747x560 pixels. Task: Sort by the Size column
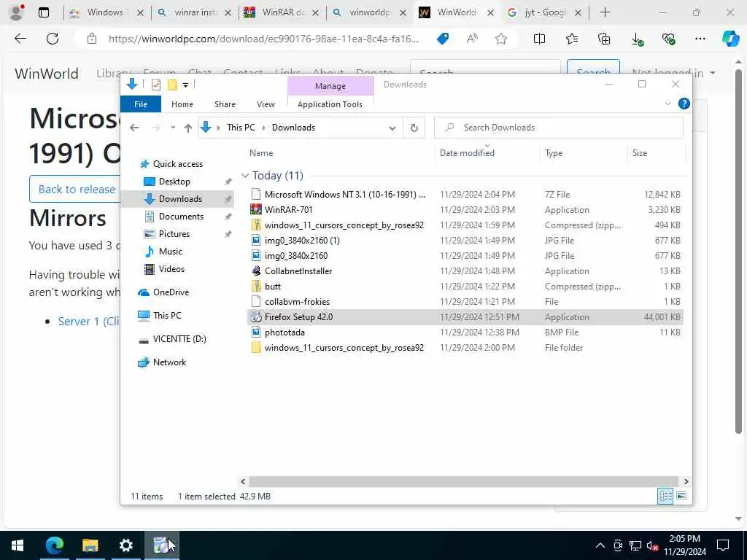(639, 153)
